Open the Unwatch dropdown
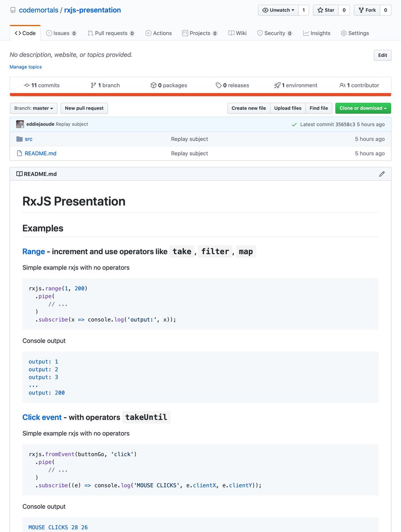Screen dimensions: 401x532 tap(278, 10)
